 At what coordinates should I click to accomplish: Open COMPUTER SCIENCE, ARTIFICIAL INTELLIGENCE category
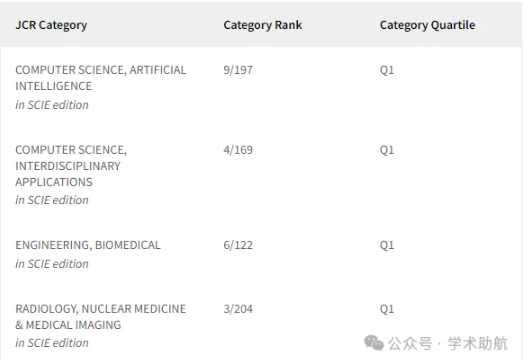(x=101, y=78)
